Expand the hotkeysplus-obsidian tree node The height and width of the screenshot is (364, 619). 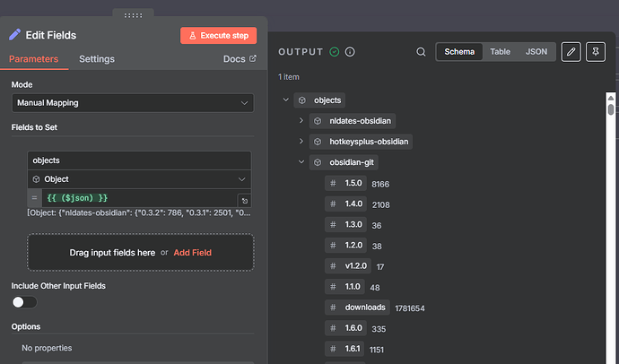pyautogui.click(x=301, y=142)
